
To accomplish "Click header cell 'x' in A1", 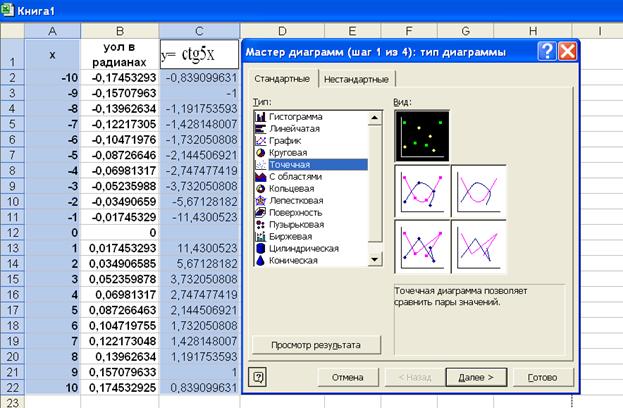I will [52, 54].
